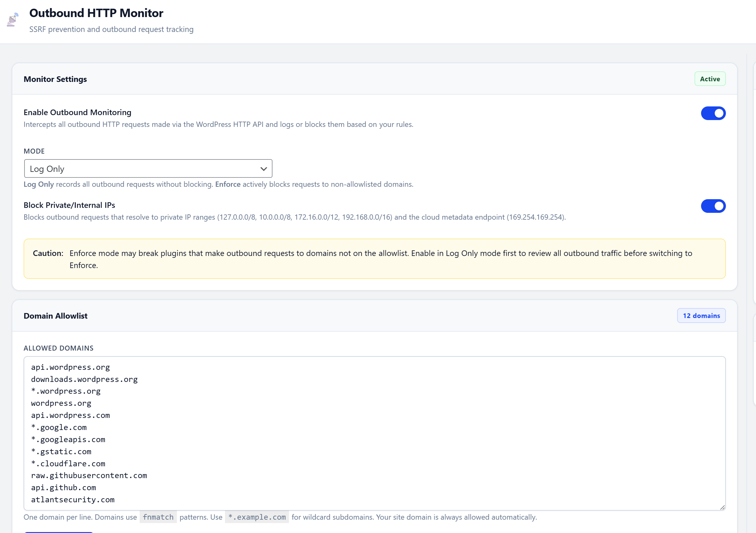Click the api.wordpress.org domain entry

tap(70, 367)
